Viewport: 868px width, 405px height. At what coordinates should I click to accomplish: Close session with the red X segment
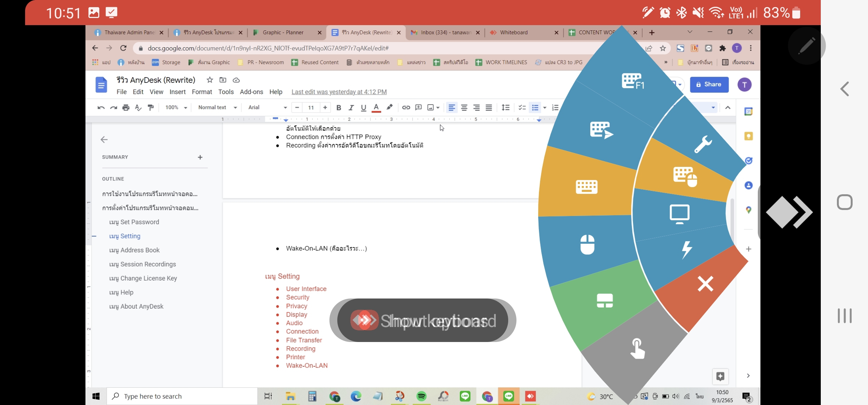tap(705, 284)
